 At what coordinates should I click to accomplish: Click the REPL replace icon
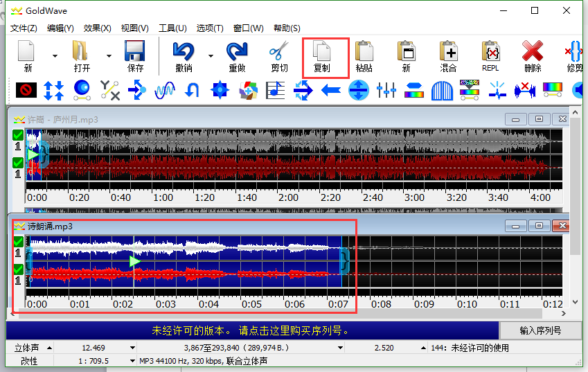click(490, 51)
